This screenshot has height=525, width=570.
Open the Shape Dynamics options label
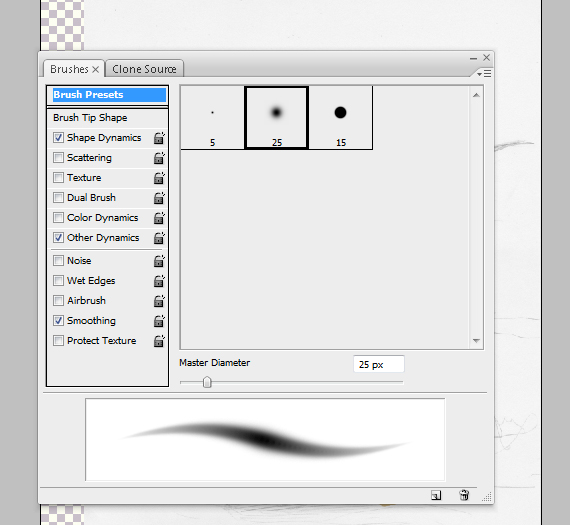click(x=104, y=138)
